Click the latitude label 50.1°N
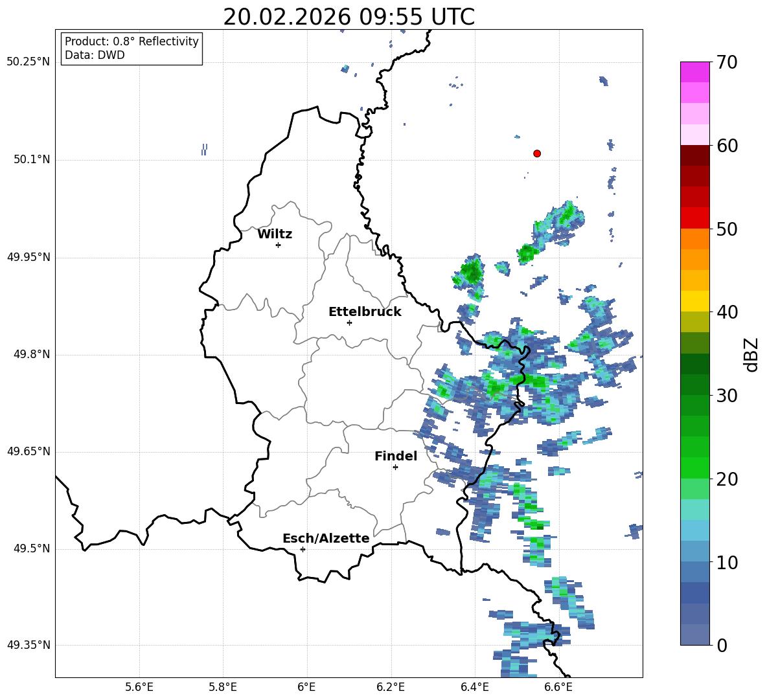 (x=32, y=160)
